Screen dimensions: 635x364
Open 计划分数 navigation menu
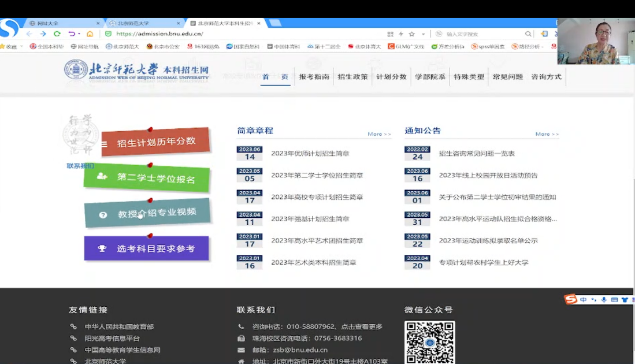(x=391, y=76)
